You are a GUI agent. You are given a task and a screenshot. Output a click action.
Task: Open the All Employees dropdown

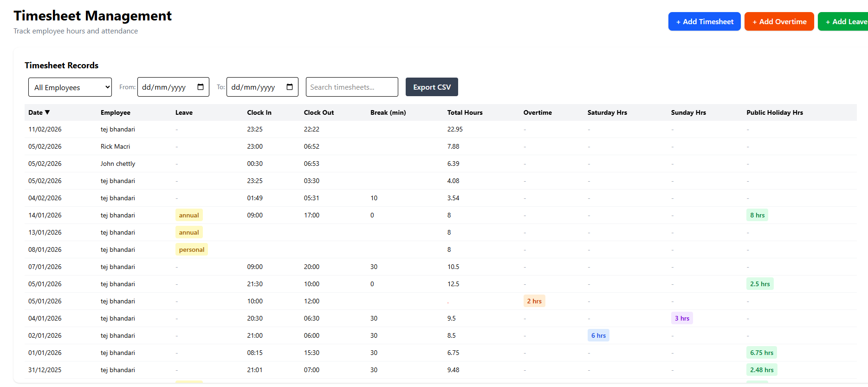(x=70, y=87)
